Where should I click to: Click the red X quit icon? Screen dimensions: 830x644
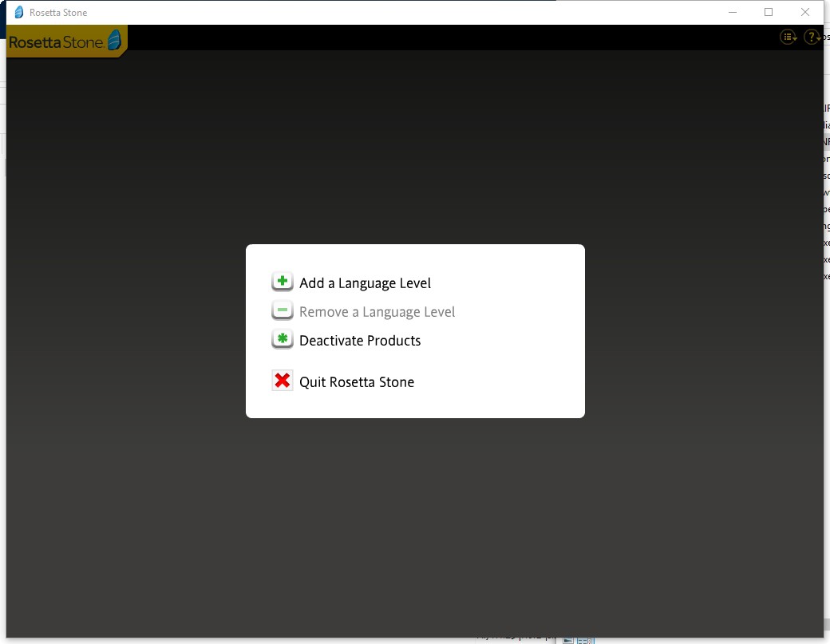[283, 381]
